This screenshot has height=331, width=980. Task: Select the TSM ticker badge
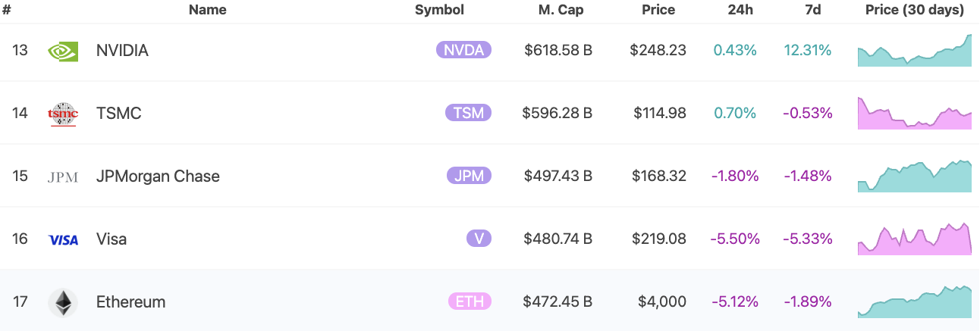pyautogui.click(x=469, y=113)
